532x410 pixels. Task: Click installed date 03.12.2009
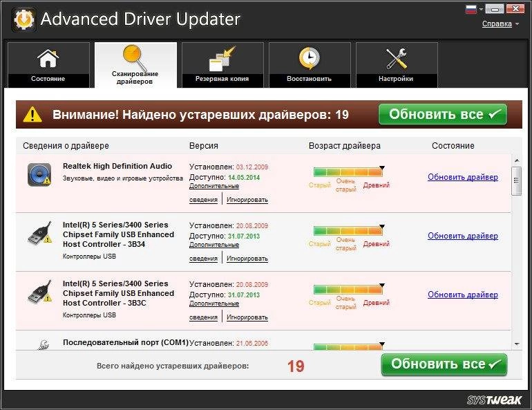(x=252, y=167)
